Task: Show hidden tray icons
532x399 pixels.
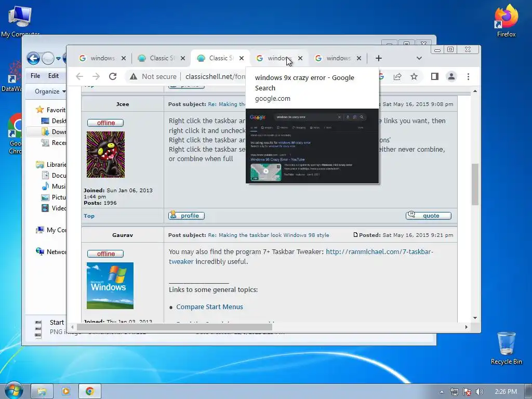Action: (x=442, y=392)
